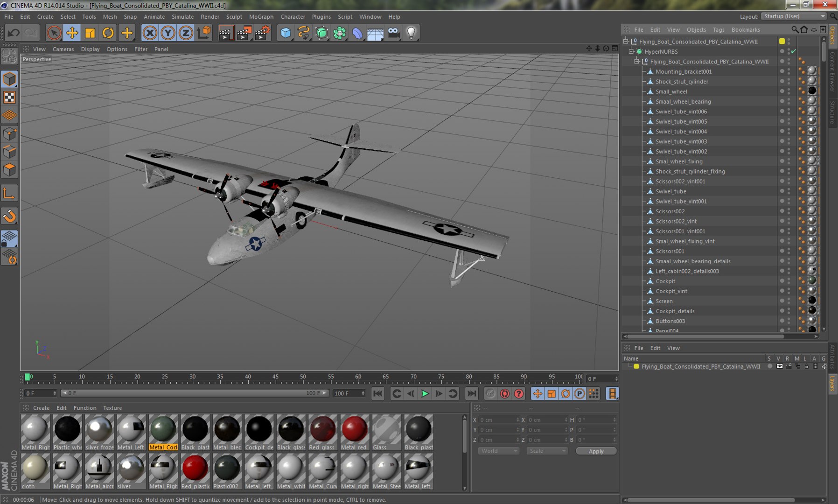
Task: Open viewport Cameras menu
Action: click(63, 49)
